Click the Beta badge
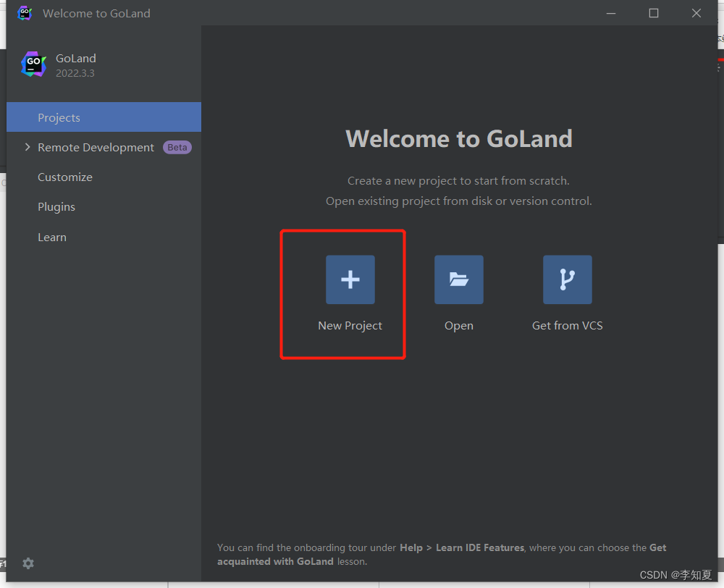Viewport: 724px width, 588px height. (x=177, y=147)
